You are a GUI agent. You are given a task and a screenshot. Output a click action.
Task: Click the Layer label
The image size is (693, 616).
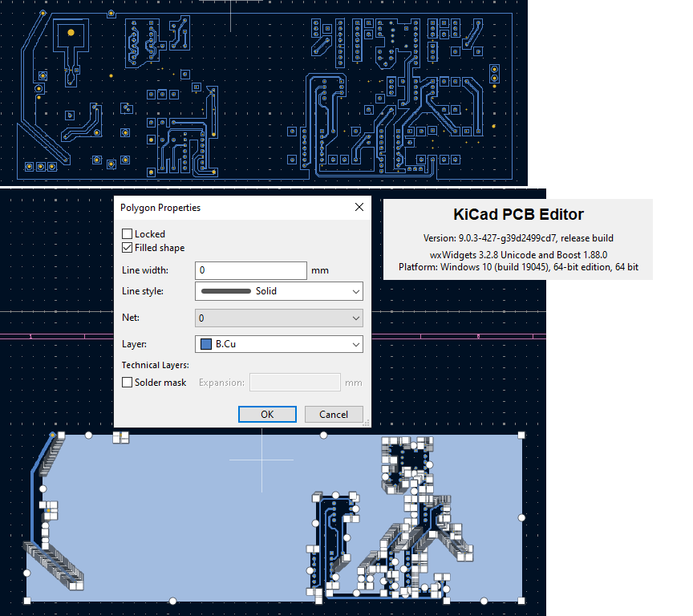point(134,344)
